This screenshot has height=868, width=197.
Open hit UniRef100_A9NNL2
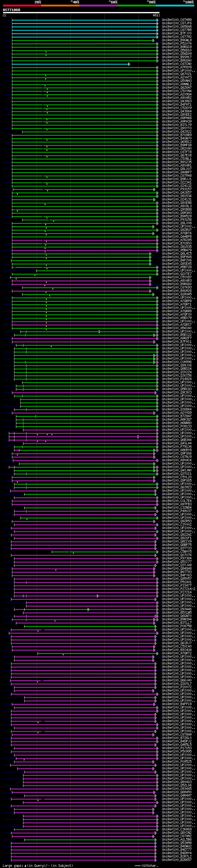(x=177, y=84)
